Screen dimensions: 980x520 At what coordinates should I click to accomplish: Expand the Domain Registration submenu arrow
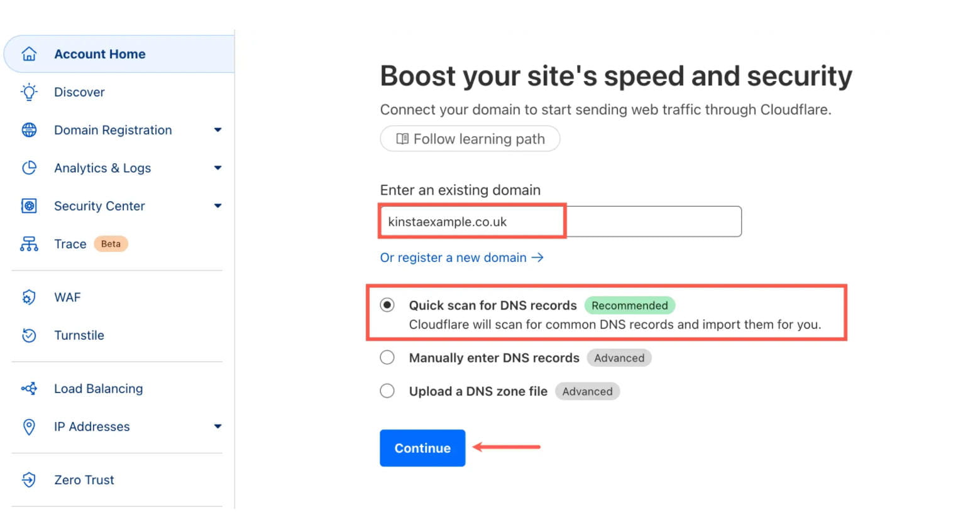(x=217, y=130)
